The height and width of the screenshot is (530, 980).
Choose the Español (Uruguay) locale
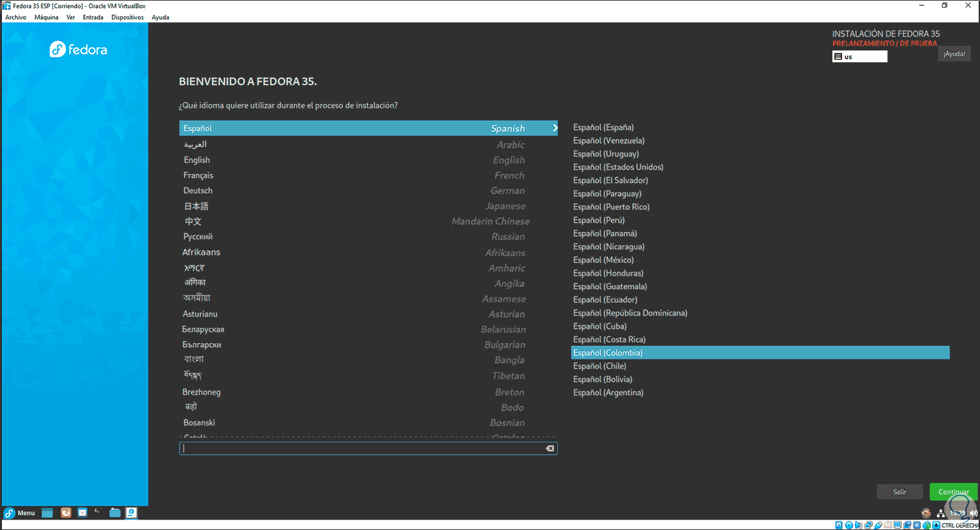(x=760, y=154)
